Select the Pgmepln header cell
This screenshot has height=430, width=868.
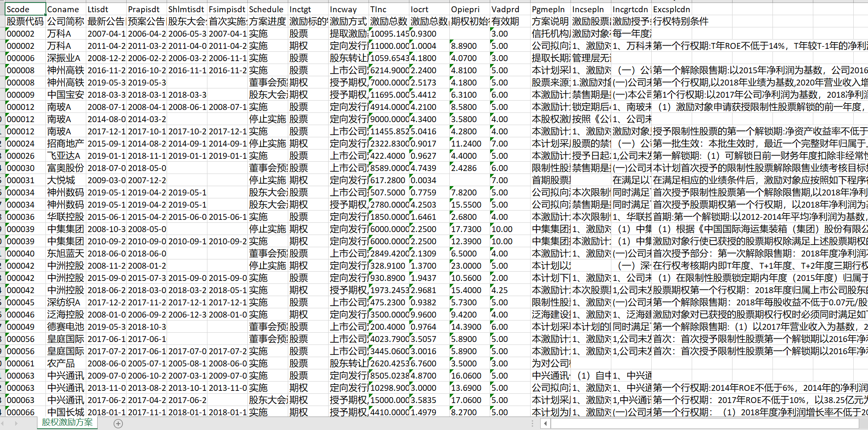(550, 9)
